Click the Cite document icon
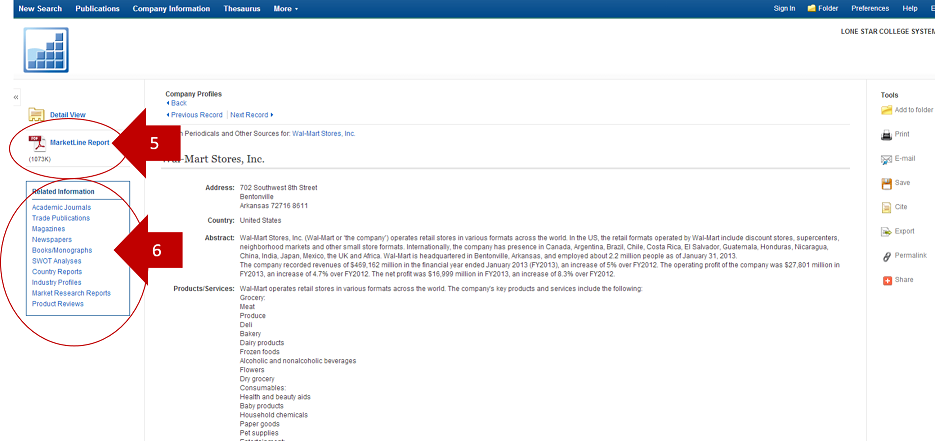The width and height of the screenshot is (935, 441). pos(886,207)
